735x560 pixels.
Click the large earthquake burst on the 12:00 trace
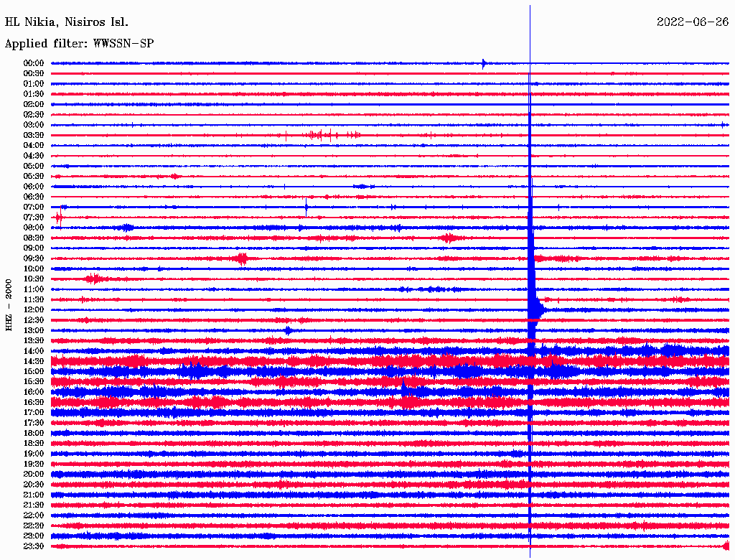pyautogui.click(x=537, y=310)
